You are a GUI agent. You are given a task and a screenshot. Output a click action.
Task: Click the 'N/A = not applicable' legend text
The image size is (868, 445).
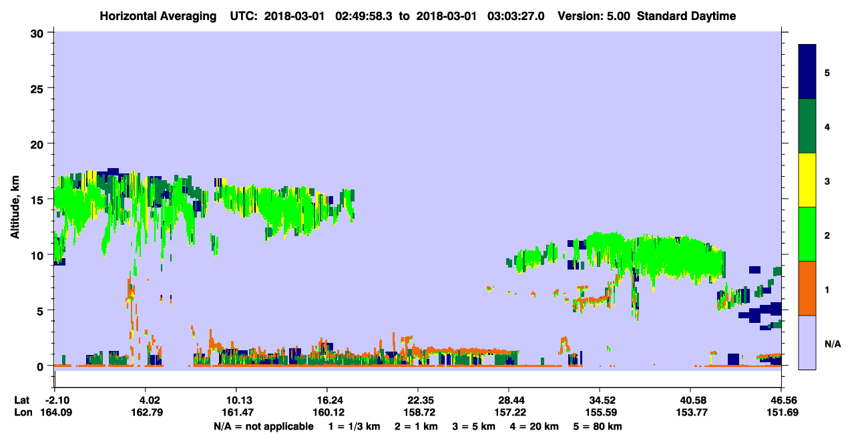click(x=264, y=426)
